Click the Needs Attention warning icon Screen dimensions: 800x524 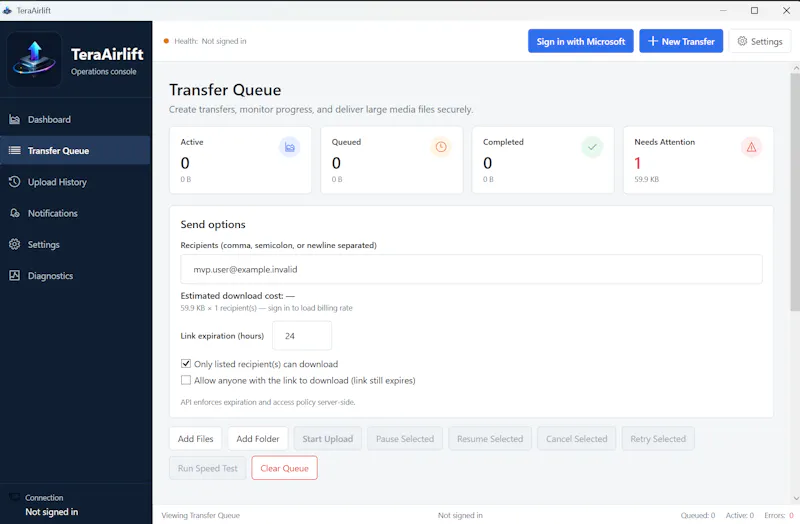click(751, 147)
